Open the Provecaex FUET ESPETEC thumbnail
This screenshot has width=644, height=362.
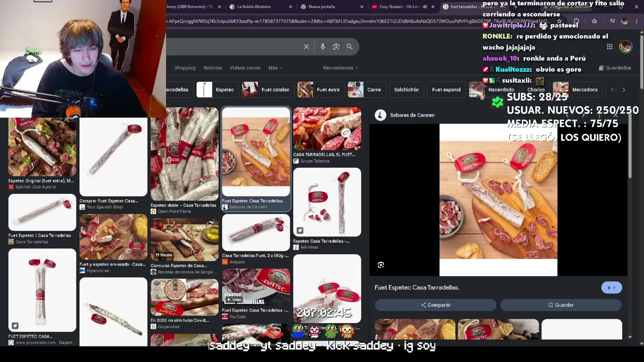[x=42, y=290]
